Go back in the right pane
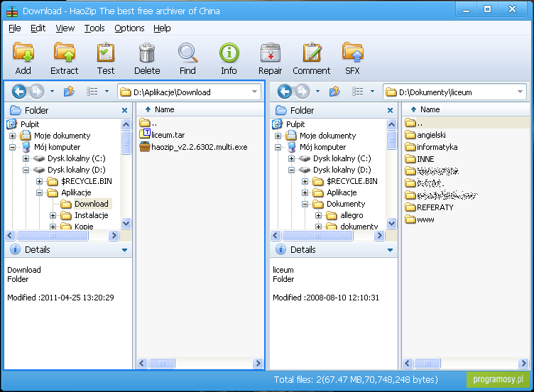Viewport: 534px width, 392px height. [x=285, y=92]
